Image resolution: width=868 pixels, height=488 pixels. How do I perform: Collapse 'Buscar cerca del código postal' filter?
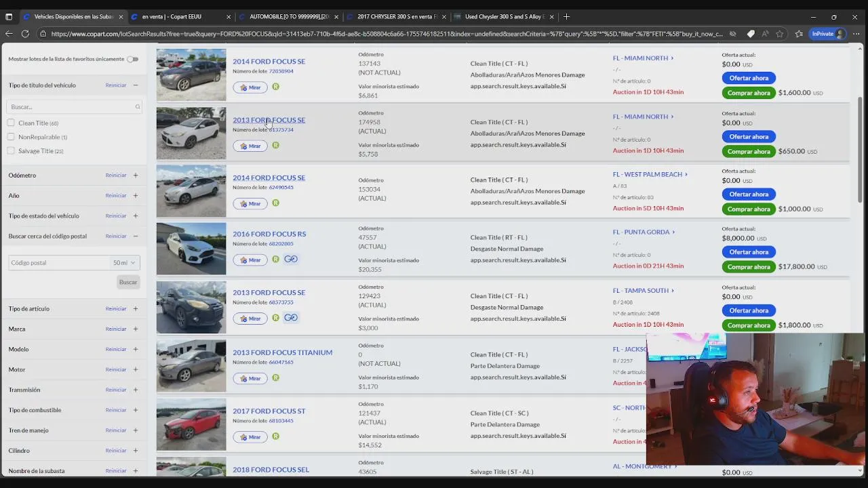[136, 236]
